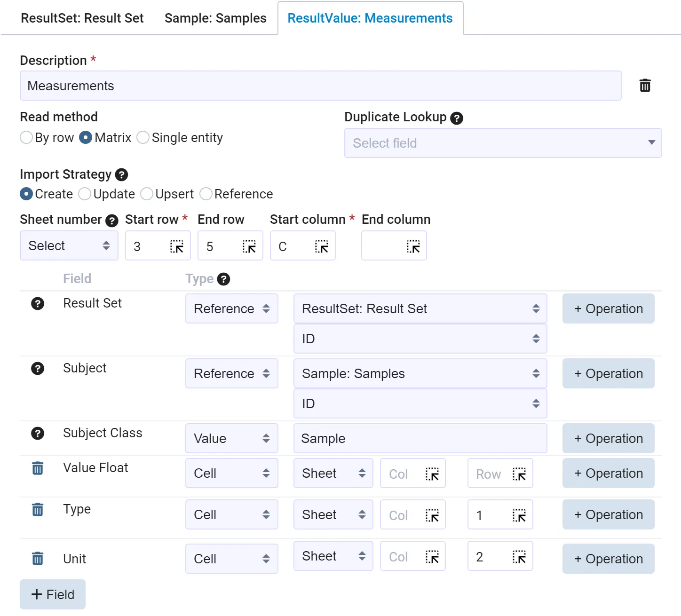Open Value Float Sheet dropdown
This screenshot has height=616, width=681.
point(333,474)
